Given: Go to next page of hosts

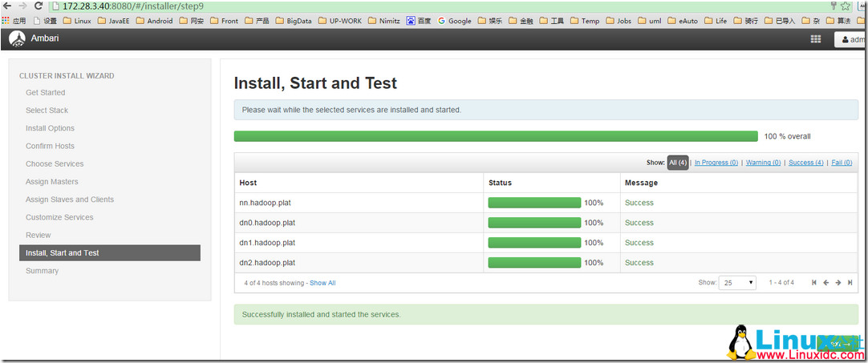Looking at the screenshot, I should click(x=838, y=283).
